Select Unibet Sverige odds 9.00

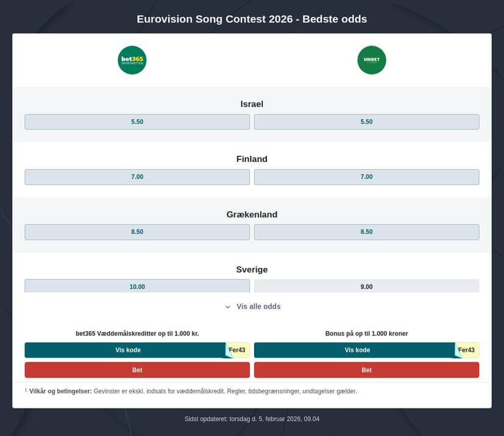click(x=366, y=286)
